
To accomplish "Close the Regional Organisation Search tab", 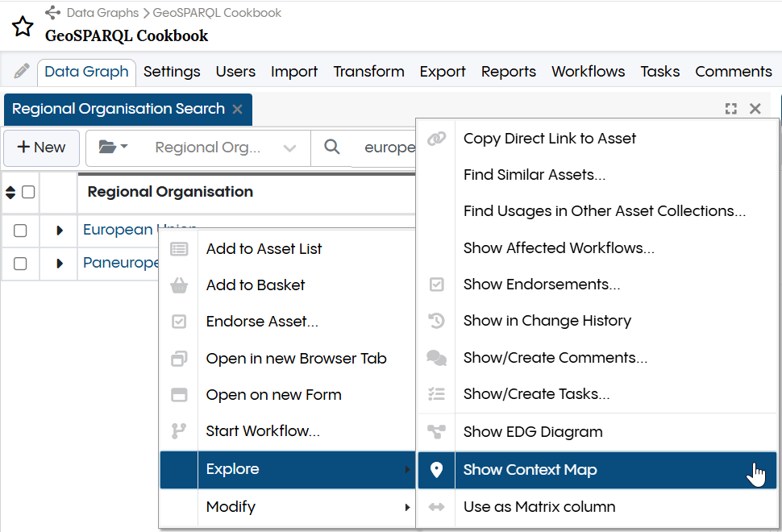I will pos(237,110).
